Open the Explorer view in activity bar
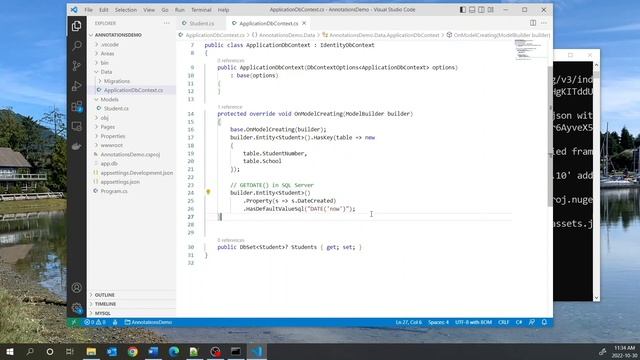The width and height of the screenshot is (640, 360). click(76, 26)
